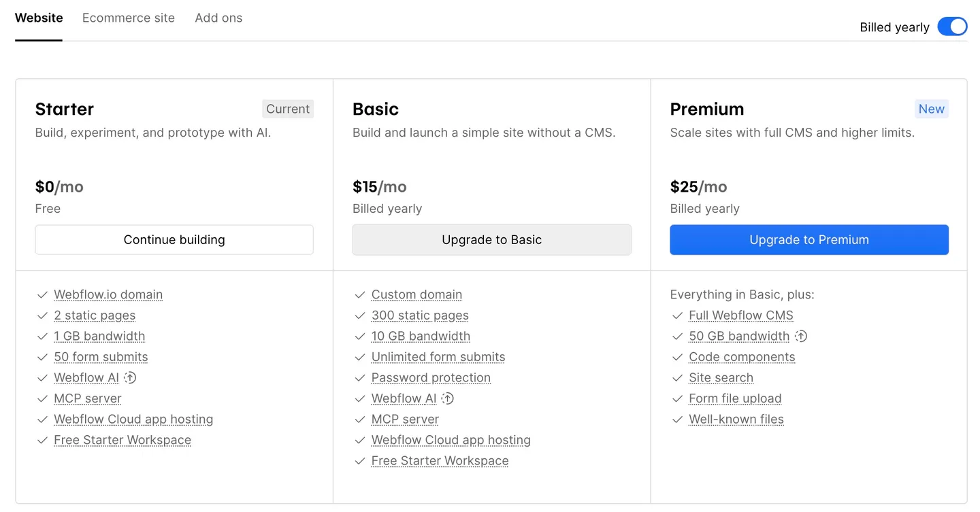The image size is (980, 512).
Task: Click Free Starter Workspace under Starter
Action: click(122, 440)
